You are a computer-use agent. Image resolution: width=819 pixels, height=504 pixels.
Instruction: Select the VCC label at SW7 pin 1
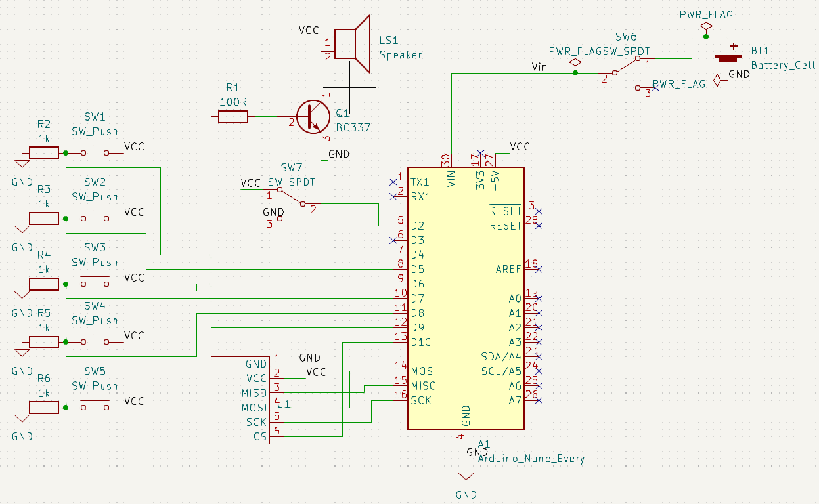coord(251,183)
